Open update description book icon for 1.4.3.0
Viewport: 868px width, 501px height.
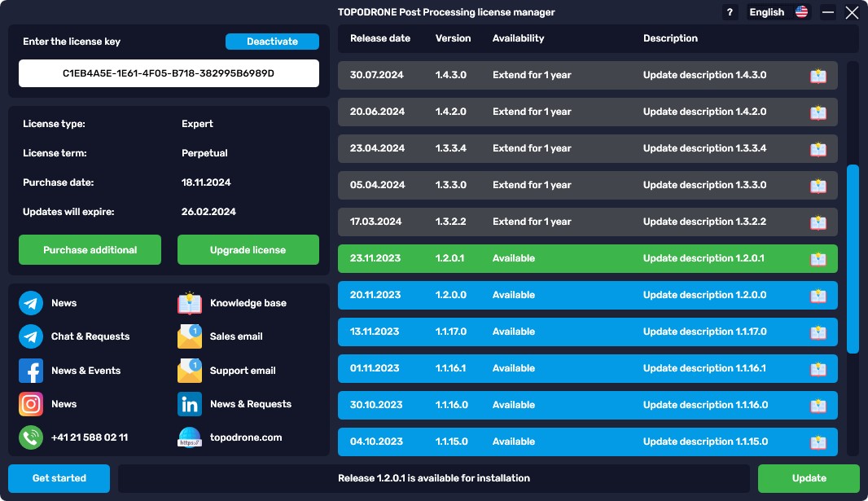point(818,76)
